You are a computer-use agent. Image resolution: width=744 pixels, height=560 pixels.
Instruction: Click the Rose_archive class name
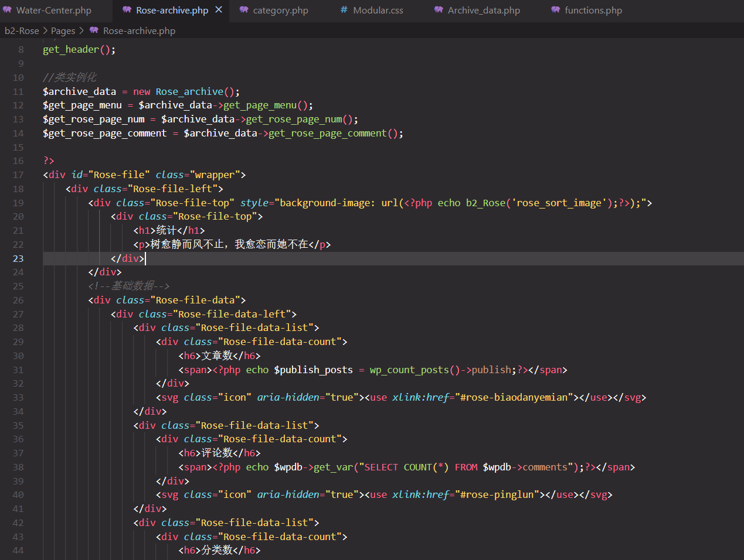click(x=189, y=91)
